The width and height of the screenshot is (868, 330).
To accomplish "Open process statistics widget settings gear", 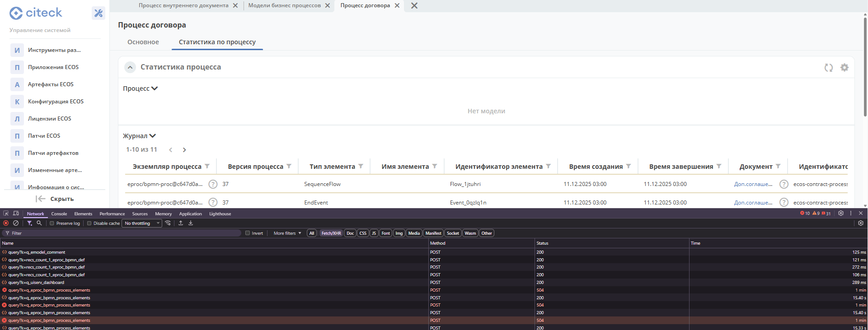I will pos(844,67).
